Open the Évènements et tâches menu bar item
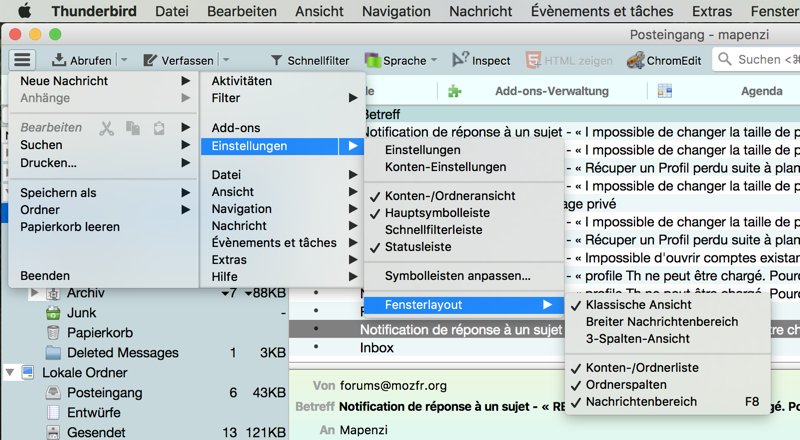Viewport: 800px width, 440px height. tap(602, 11)
